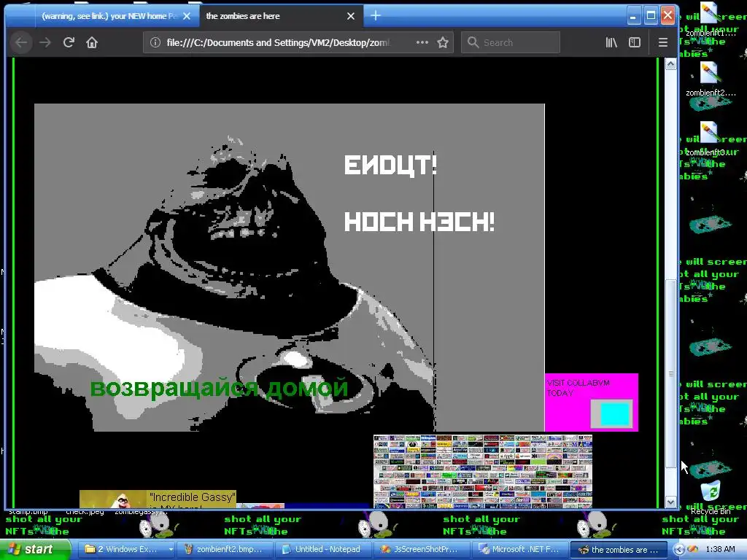Select zombienft3 desktop icon

pos(711,139)
